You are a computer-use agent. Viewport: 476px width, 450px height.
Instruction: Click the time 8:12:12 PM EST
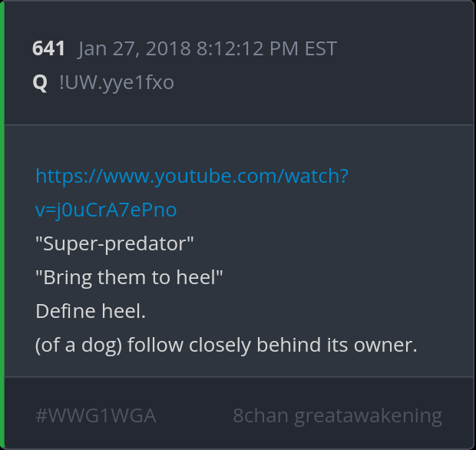tap(267, 48)
